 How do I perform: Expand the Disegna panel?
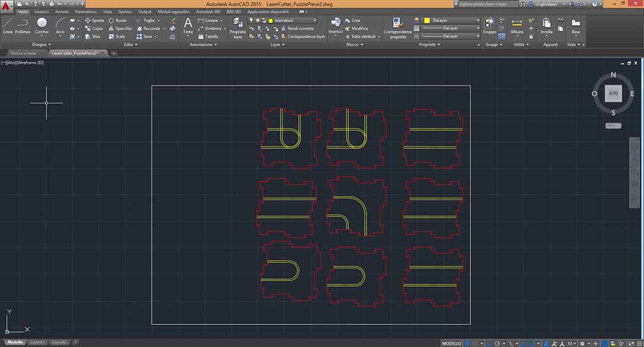tap(45, 45)
